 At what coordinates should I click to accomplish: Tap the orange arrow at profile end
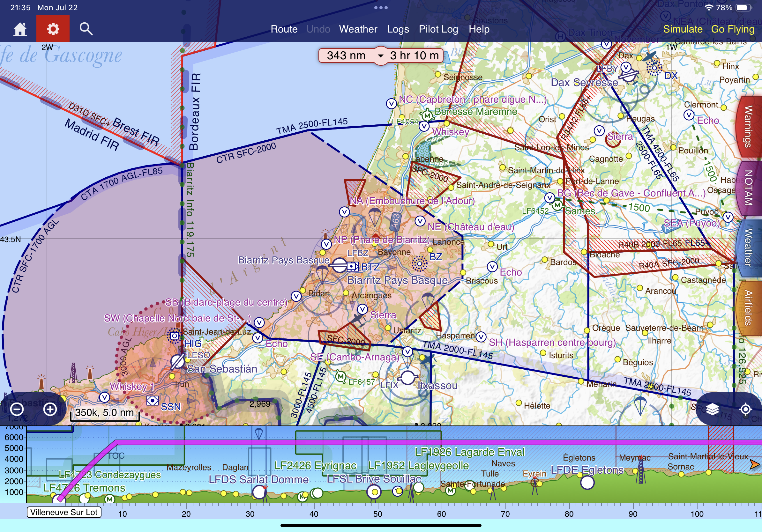pos(755,464)
